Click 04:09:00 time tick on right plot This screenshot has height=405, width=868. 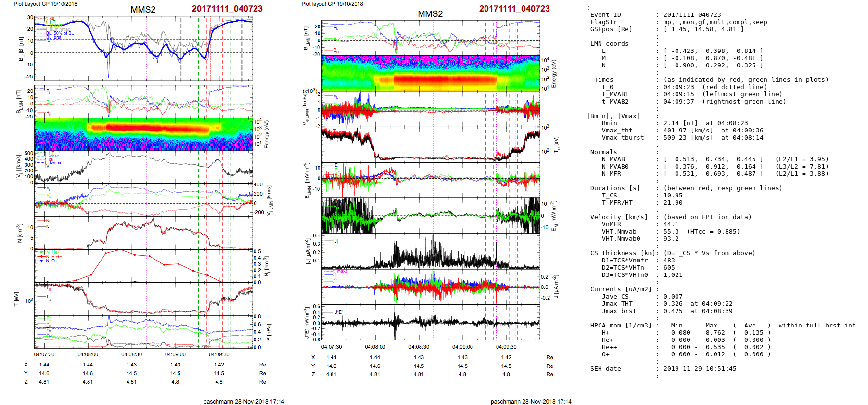tap(462, 347)
